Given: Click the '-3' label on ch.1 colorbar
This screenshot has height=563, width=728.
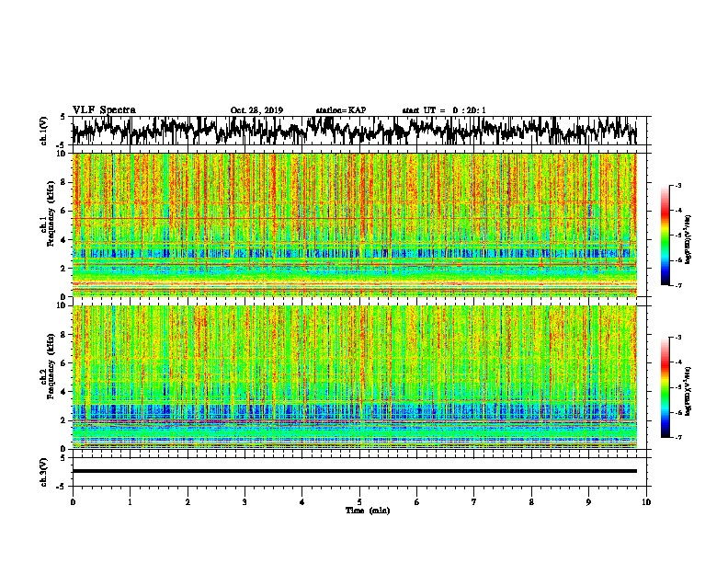Looking at the screenshot, I should [x=678, y=186].
